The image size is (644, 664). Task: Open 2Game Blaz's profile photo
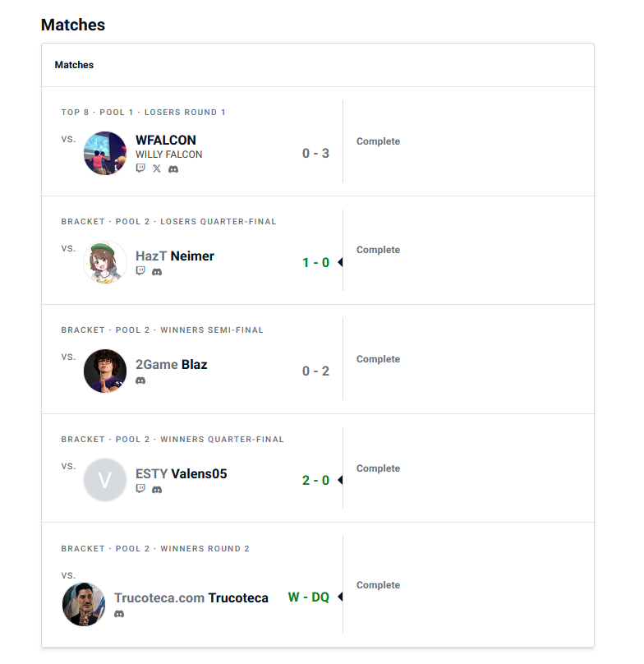105,371
